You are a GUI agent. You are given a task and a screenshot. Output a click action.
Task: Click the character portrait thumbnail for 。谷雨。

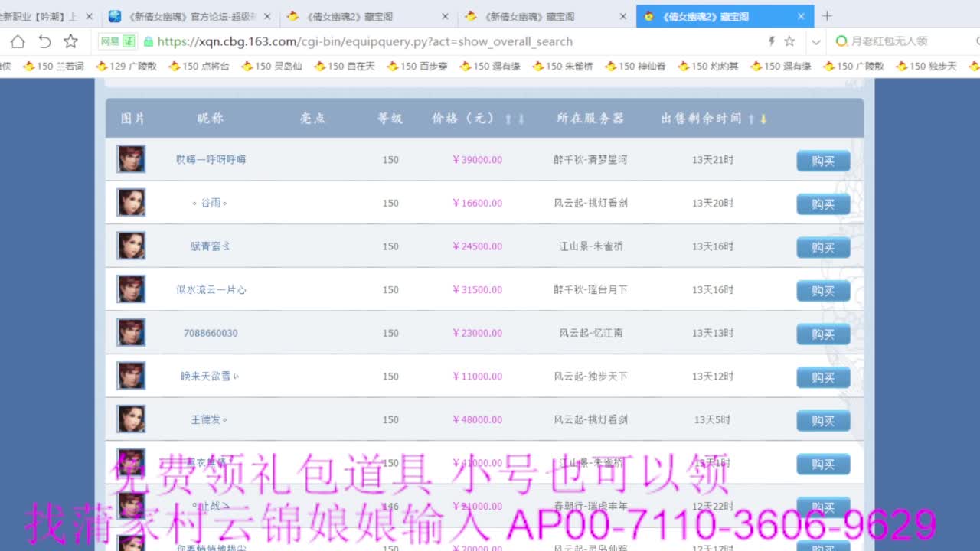[x=131, y=202]
